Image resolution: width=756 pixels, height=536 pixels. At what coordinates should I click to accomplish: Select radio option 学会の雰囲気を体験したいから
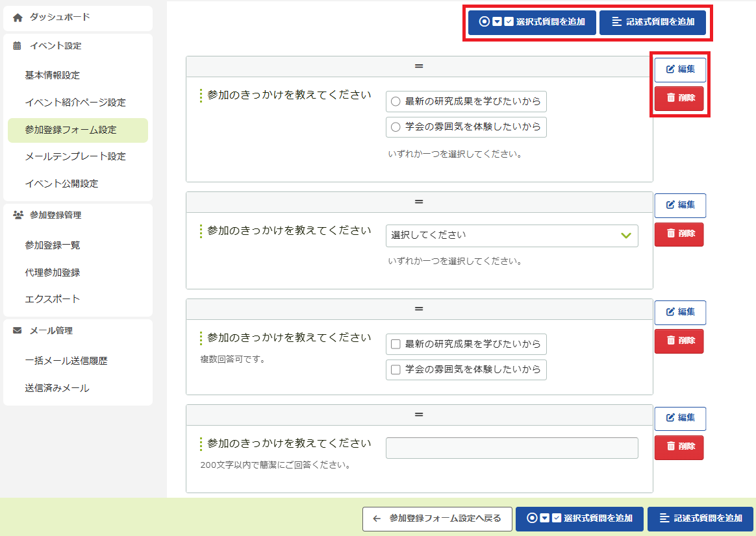pyautogui.click(x=396, y=128)
